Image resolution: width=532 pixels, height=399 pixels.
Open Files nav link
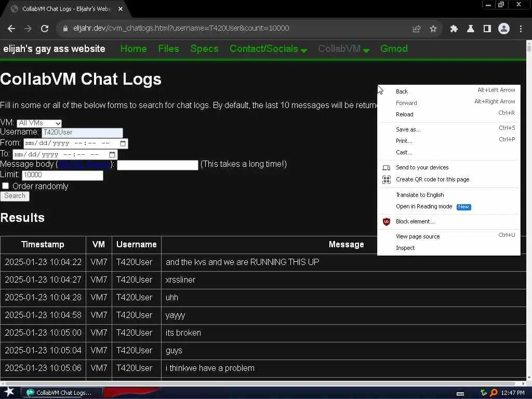click(168, 49)
